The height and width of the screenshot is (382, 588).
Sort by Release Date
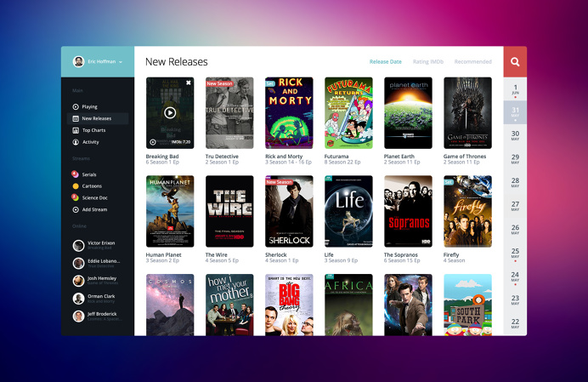386,61
